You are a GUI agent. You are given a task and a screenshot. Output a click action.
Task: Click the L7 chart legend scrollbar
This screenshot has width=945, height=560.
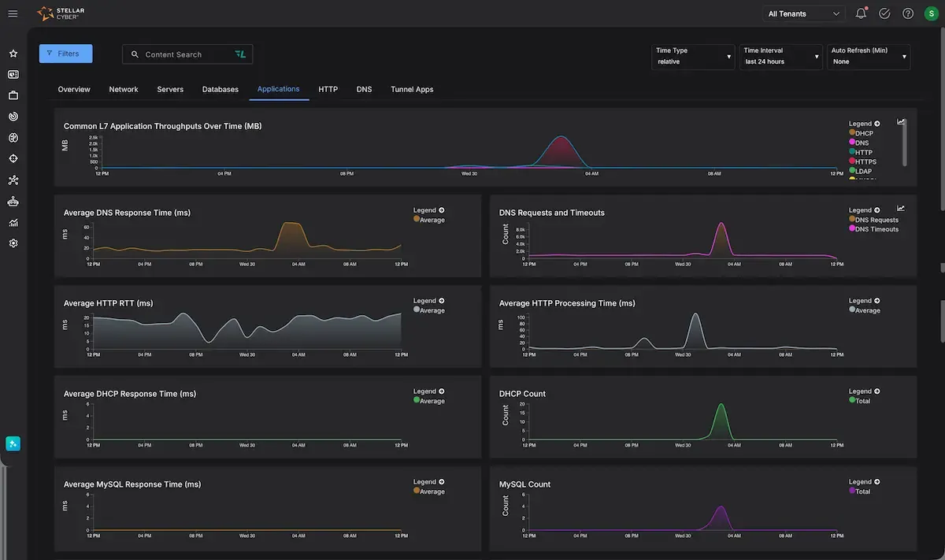point(906,142)
